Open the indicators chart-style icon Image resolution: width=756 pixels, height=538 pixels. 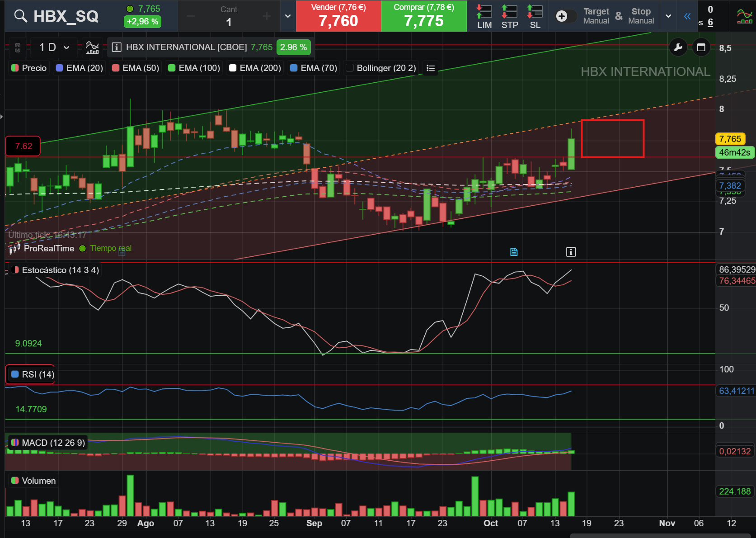(92, 47)
